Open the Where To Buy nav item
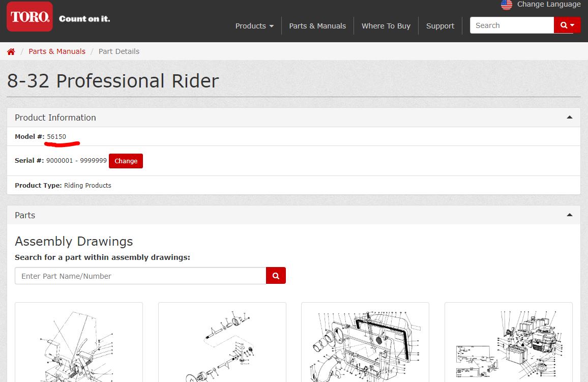Screen dimensions: 588x382 pos(386,26)
